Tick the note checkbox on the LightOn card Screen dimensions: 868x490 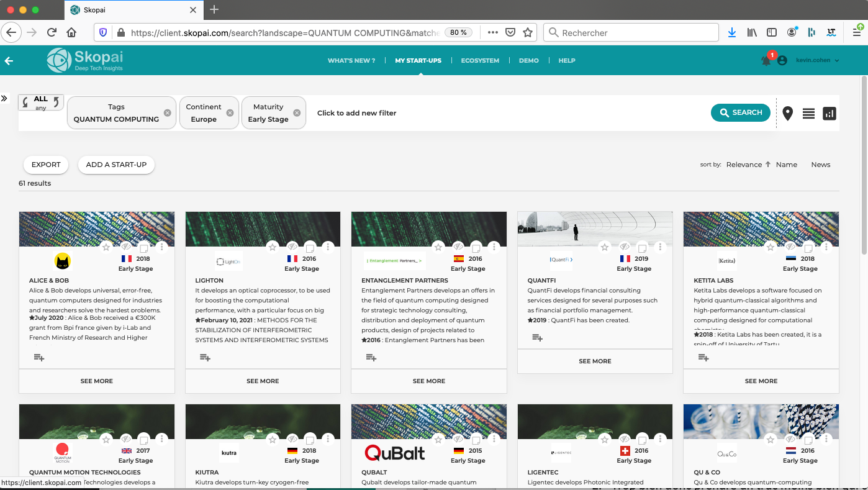[x=310, y=248]
